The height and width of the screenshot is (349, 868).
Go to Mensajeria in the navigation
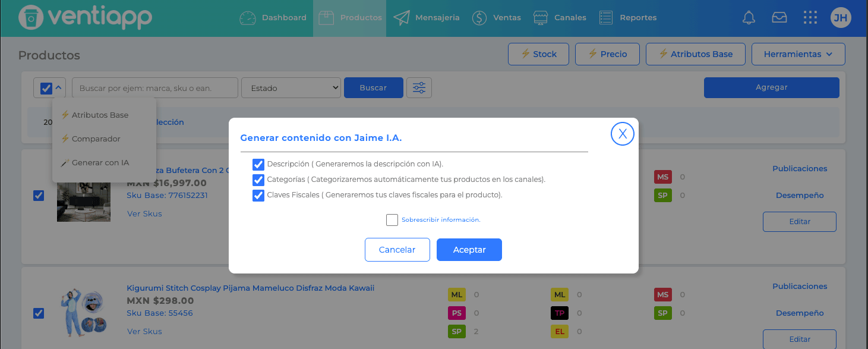[427, 18]
